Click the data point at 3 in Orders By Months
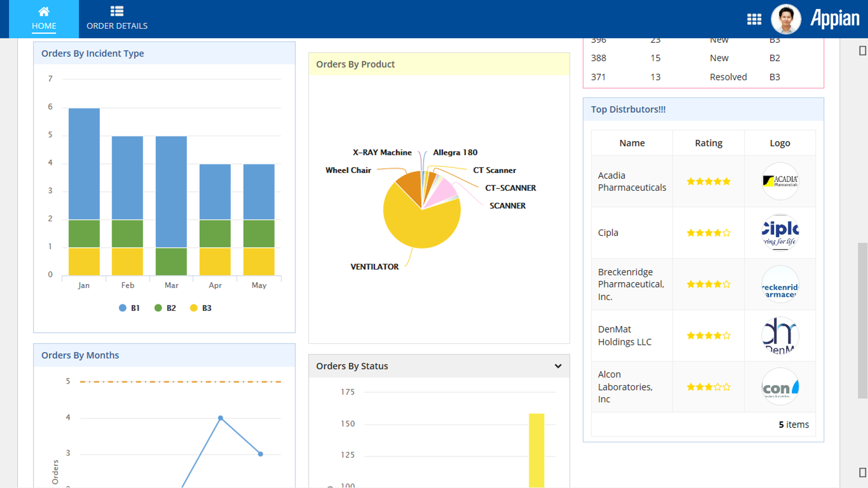 260,454
